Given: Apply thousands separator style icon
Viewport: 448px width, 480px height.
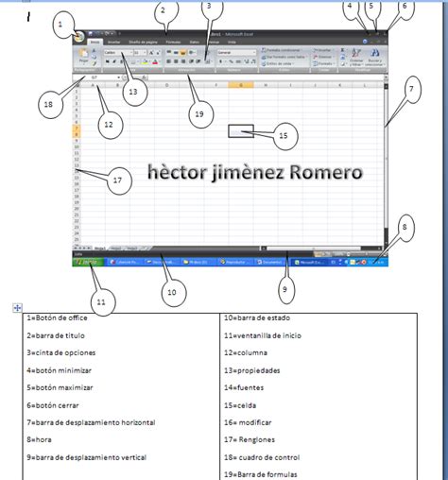Looking at the screenshot, I should coord(238,61).
